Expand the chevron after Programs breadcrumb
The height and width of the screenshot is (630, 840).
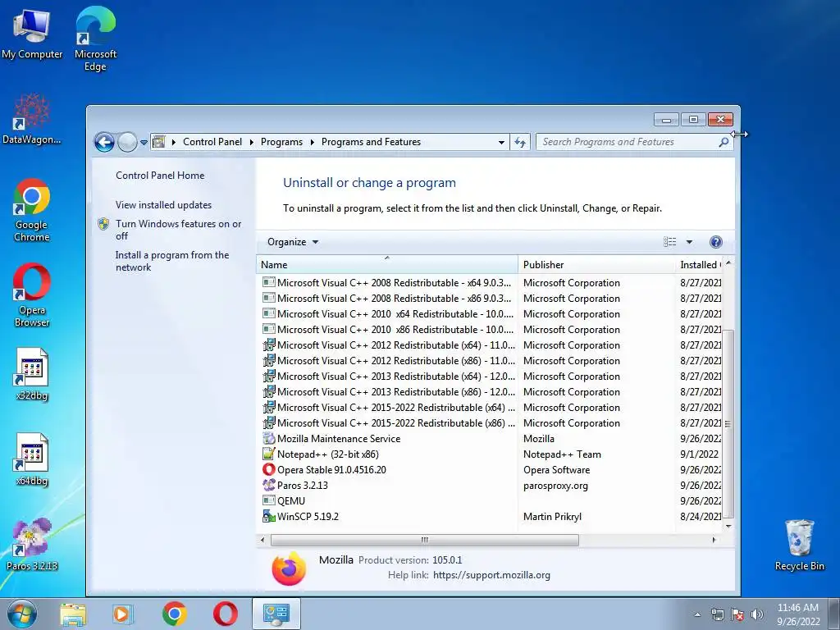pos(312,142)
